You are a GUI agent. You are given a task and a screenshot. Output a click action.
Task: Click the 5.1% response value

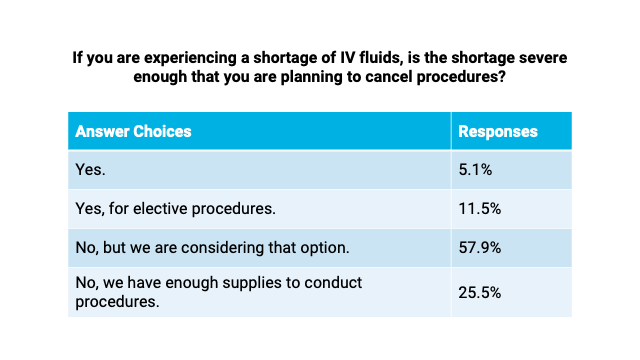click(475, 169)
